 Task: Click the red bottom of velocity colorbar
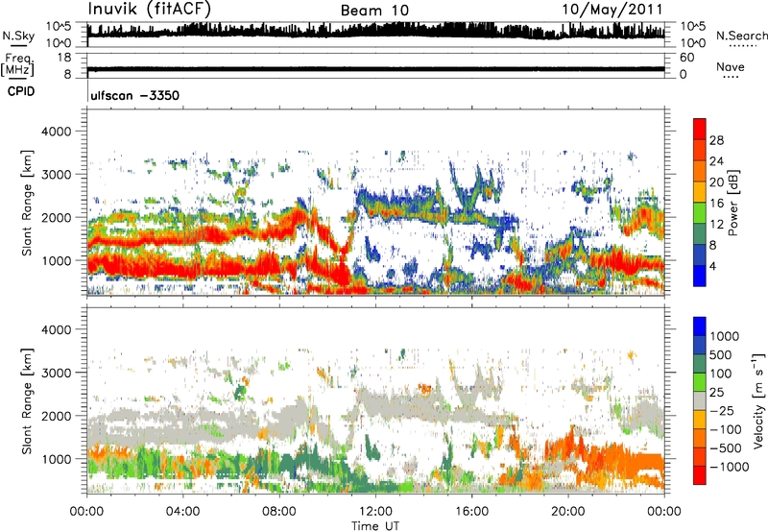click(700, 475)
